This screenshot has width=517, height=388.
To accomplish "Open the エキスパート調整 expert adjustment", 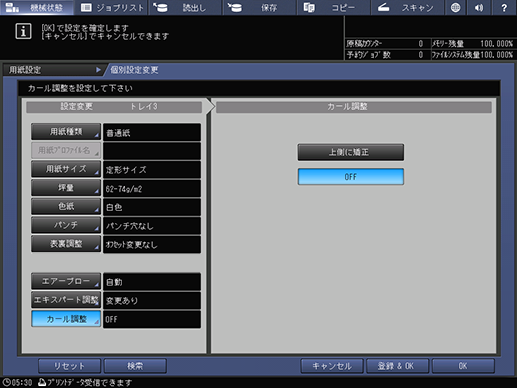I will click(x=66, y=300).
